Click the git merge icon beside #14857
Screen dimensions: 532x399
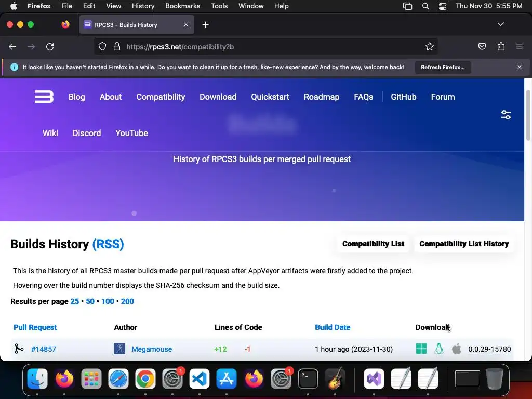[x=19, y=349]
